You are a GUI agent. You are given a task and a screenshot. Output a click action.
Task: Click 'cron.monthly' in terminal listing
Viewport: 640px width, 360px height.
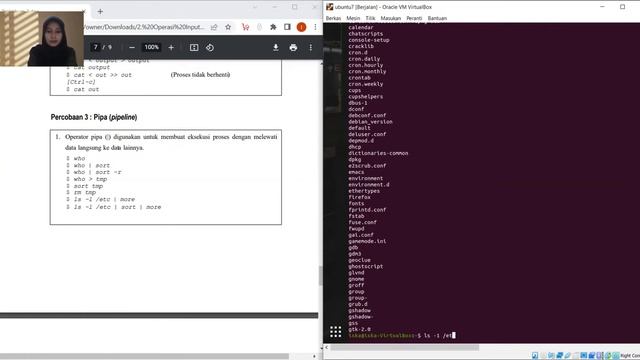(x=367, y=71)
